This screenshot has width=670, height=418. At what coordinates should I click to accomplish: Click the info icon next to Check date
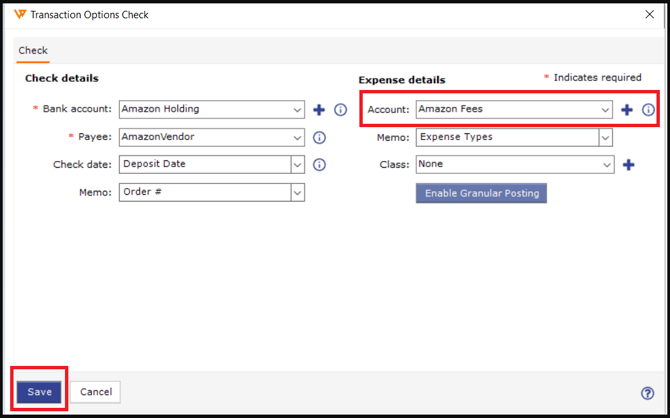(319, 164)
